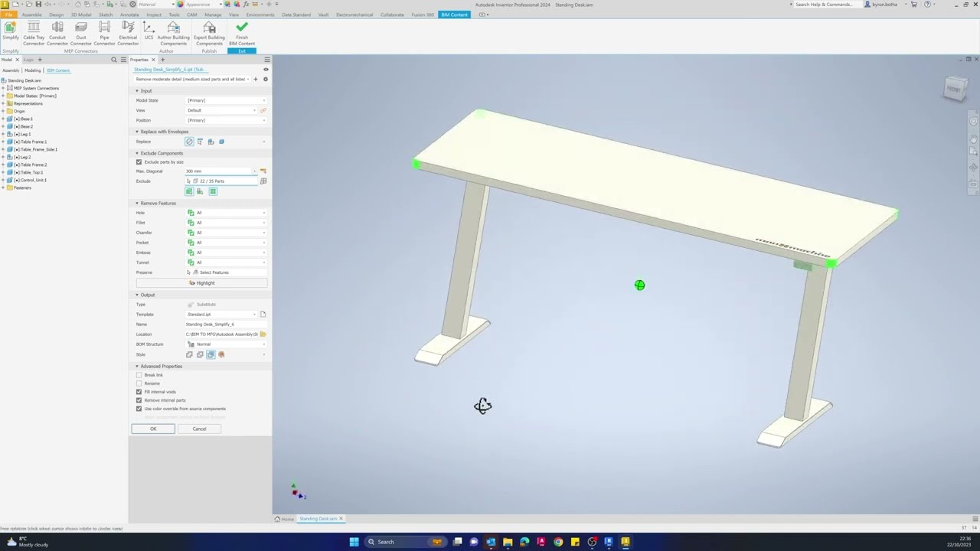This screenshot has width=980, height=551.
Task: Choose the Conduit Connector tool
Action: (x=57, y=34)
